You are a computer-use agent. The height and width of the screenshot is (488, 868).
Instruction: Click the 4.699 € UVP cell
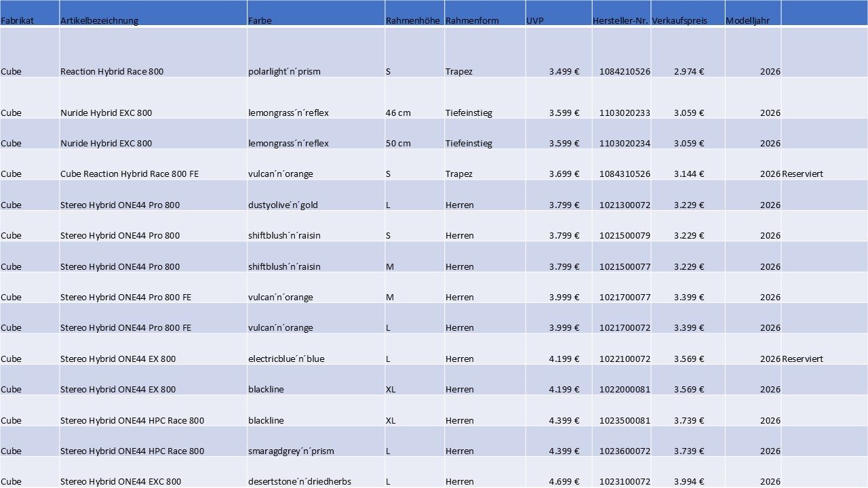564,481
